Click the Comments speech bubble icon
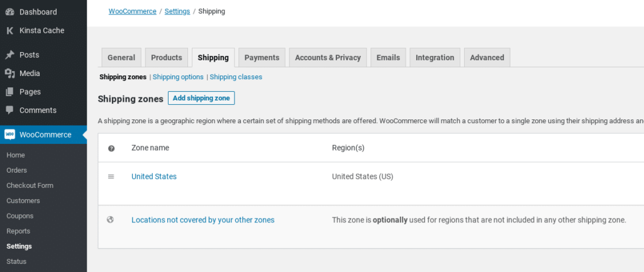 tap(10, 110)
